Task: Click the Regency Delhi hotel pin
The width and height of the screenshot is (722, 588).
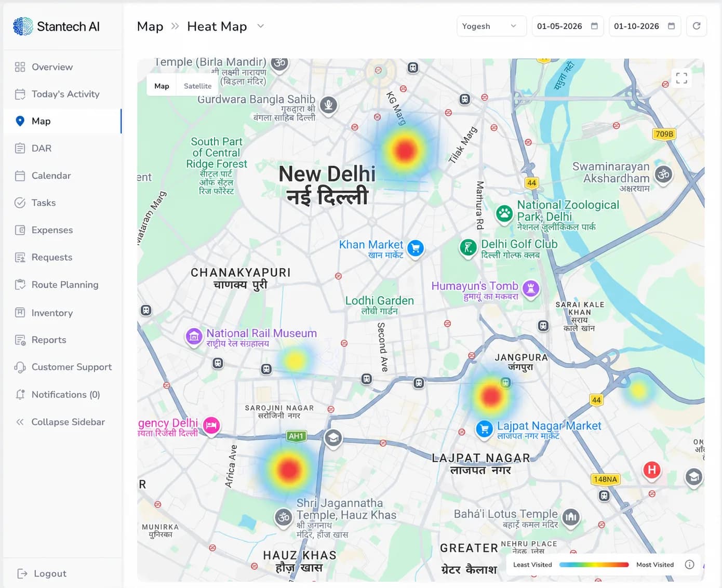Action: [211, 426]
